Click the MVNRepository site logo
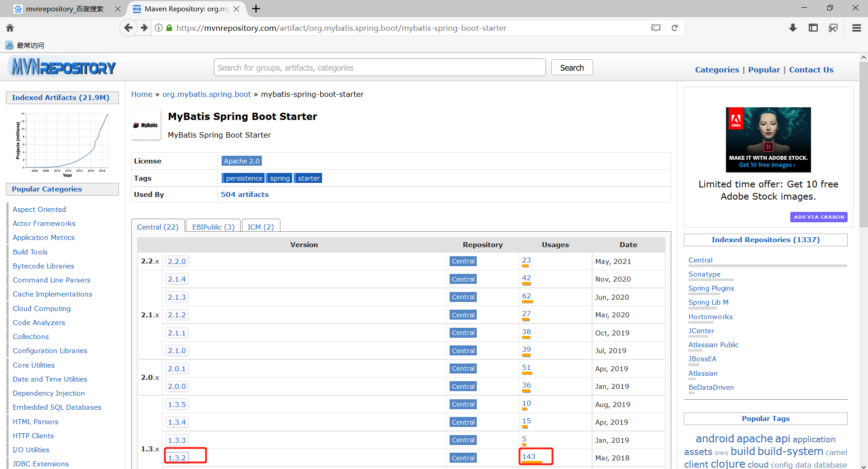The width and height of the screenshot is (868, 469). coord(62,67)
